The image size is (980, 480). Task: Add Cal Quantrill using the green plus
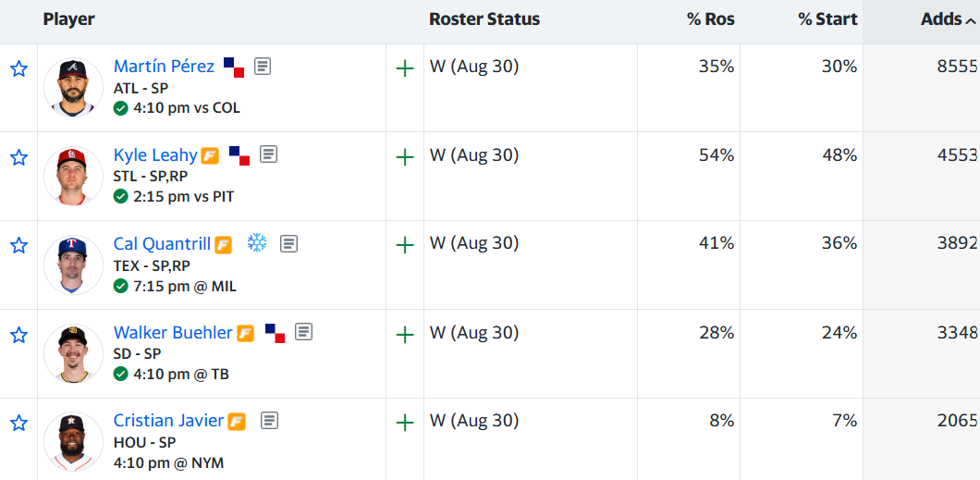tap(405, 245)
